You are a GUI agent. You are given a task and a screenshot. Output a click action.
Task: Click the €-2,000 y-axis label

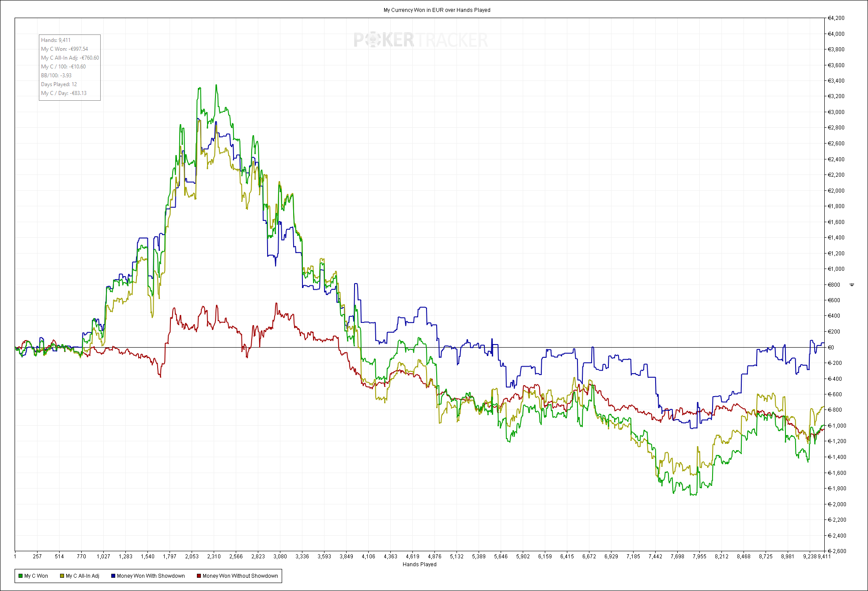[x=837, y=504]
